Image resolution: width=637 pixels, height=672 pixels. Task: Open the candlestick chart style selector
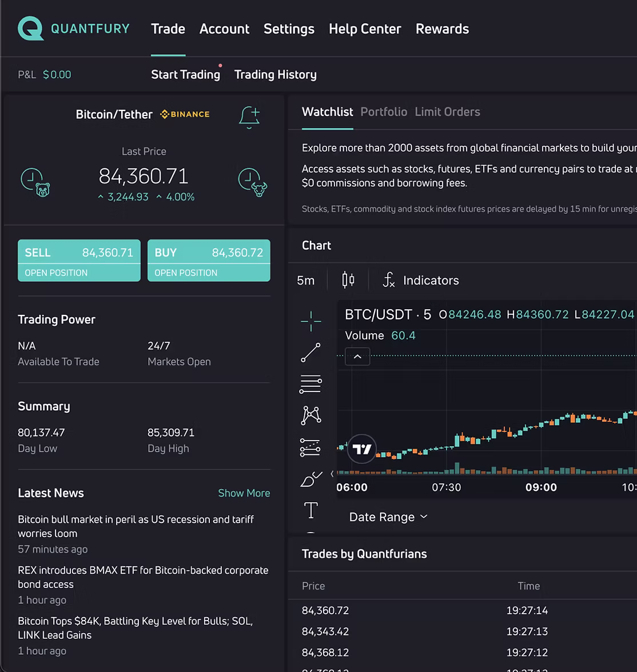click(348, 280)
